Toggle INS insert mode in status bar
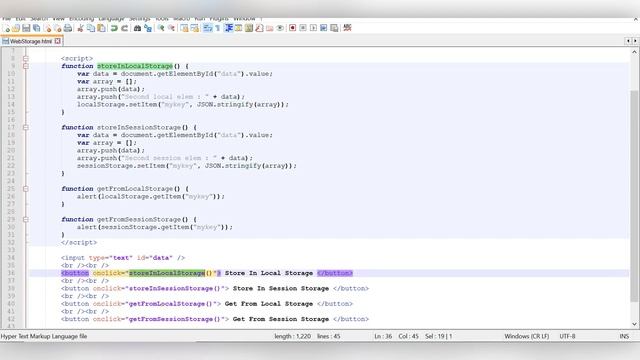Viewport: 640px width, 360px height. coord(624,336)
